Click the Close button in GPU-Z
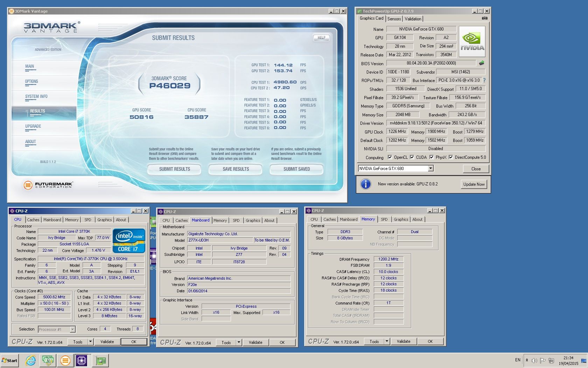Screen dimensions: 588x368 click(x=476, y=169)
